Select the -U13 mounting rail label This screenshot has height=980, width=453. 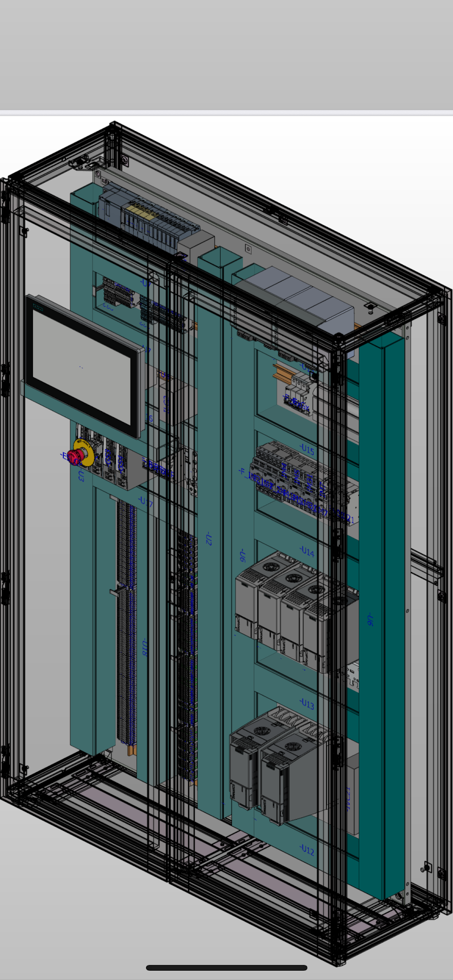point(306,703)
